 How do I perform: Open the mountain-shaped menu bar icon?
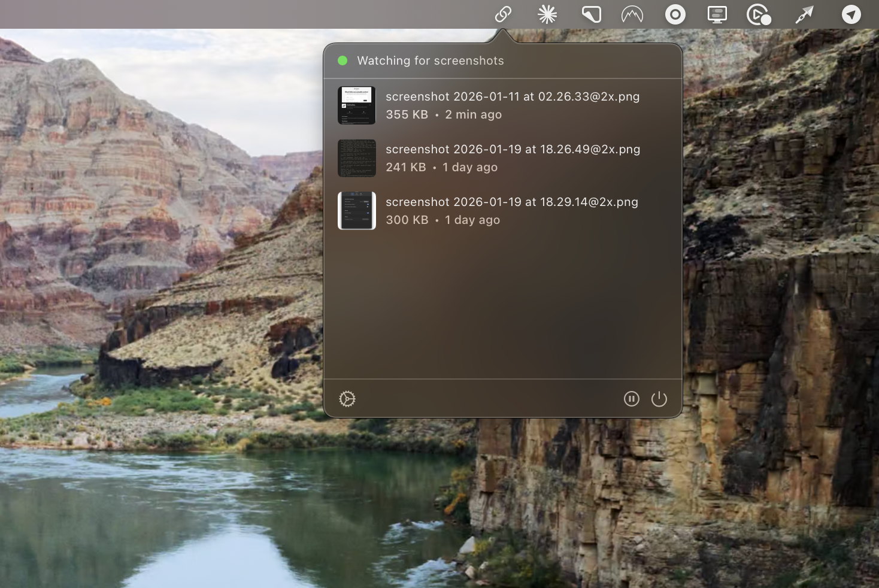click(x=632, y=14)
